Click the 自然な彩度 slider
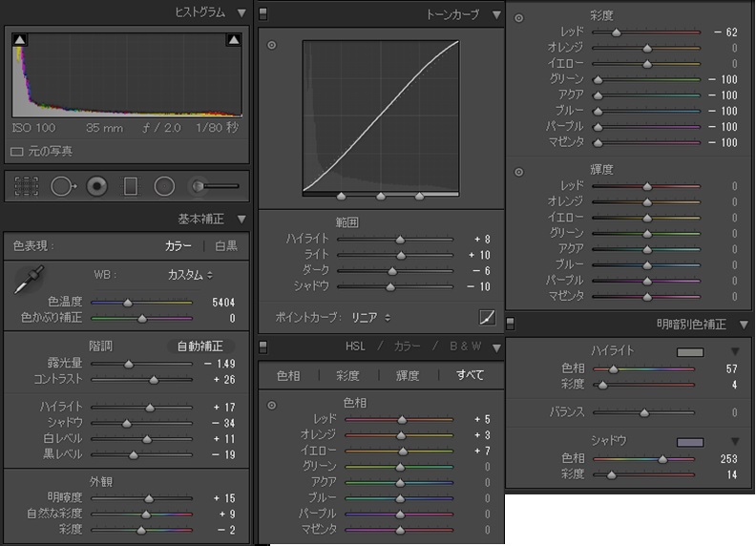The height and width of the screenshot is (546, 756). tap(141, 514)
